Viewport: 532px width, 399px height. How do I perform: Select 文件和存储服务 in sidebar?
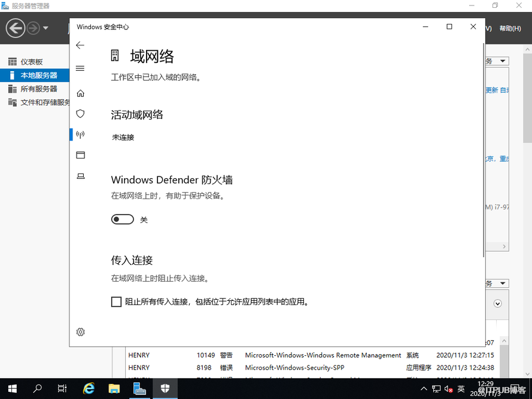35,102
